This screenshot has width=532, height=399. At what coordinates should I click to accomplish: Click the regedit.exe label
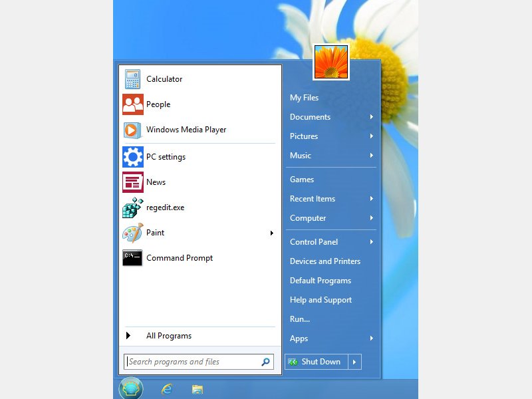[x=165, y=207]
